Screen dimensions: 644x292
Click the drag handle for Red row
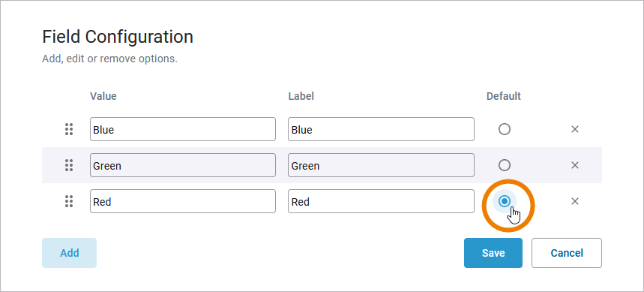click(69, 201)
